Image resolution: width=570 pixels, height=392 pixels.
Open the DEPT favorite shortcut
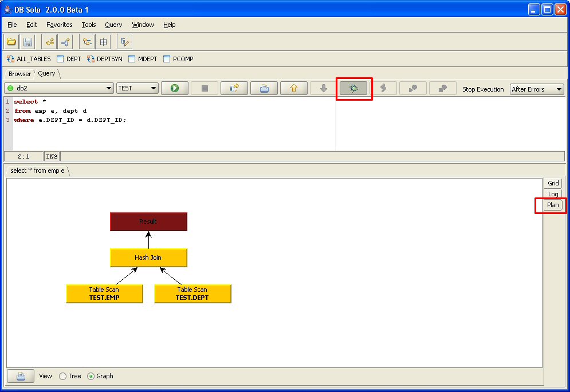tap(69, 59)
